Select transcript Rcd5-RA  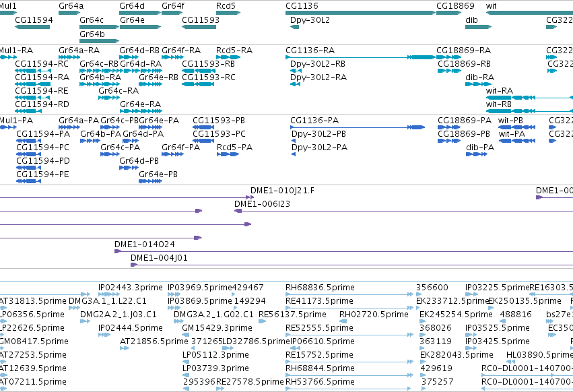click(228, 57)
